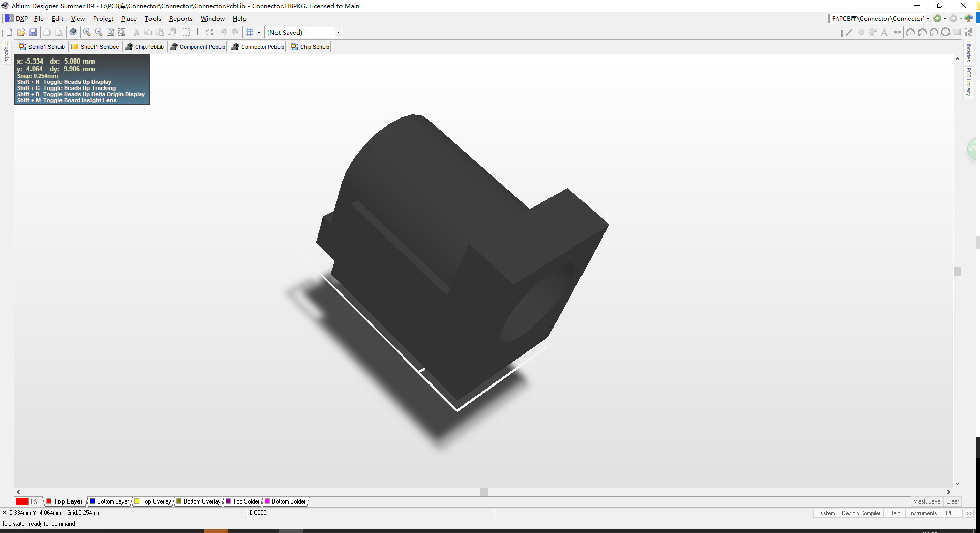Switch to Component.PcbLib document tab
This screenshot has width=980, height=533.
(197, 47)
